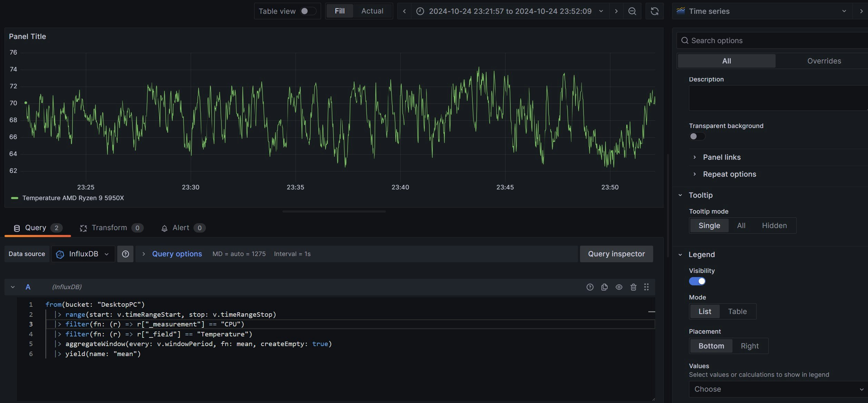Click the zoom out time range icon

pyautogui.click(x=632, y=11)
